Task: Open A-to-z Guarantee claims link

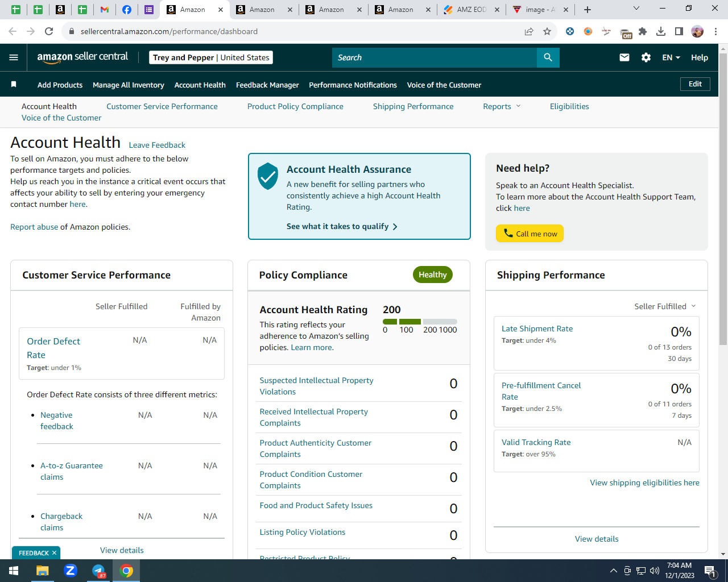Action: point(72,471)
